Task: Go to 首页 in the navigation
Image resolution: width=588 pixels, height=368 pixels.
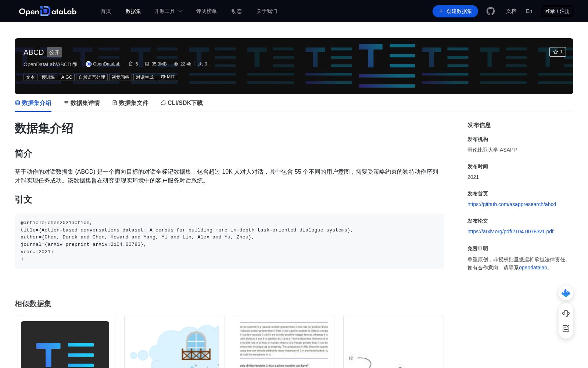Action: click(x=106, y=11)
